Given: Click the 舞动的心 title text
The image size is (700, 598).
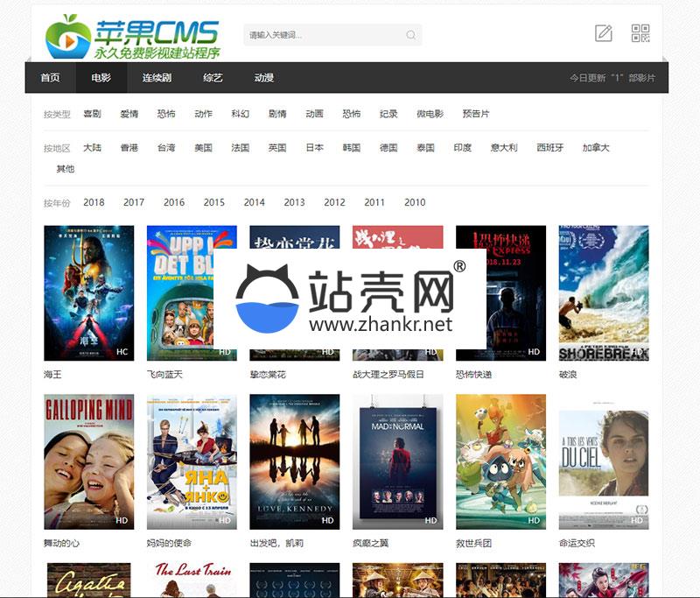Looking at the screenshot, I should (x=61, y=543).
